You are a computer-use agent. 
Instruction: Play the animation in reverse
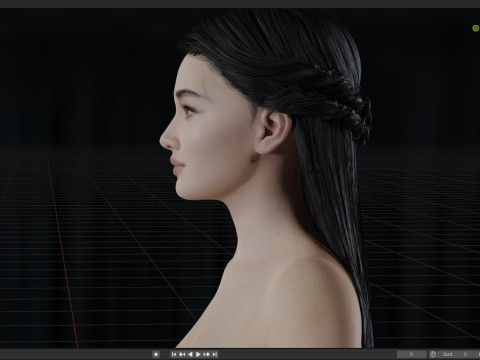click(x=190, y=354)
